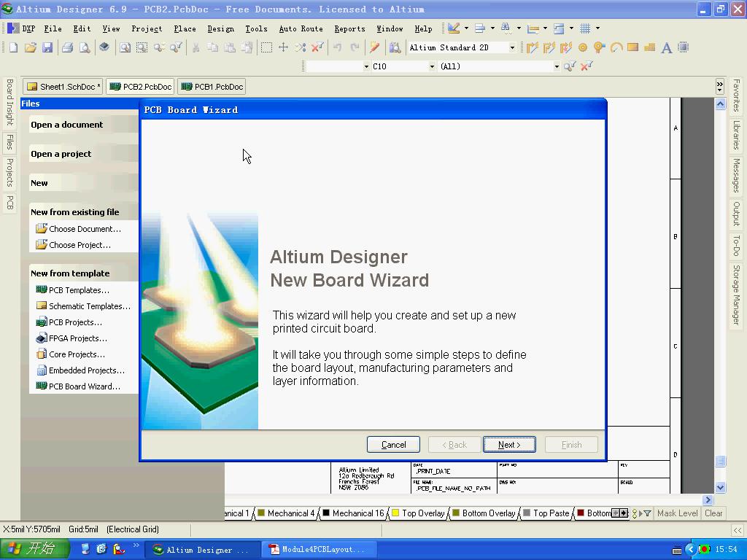Click vertical scrollbar down arrow in PCB view

coord(720,486)
